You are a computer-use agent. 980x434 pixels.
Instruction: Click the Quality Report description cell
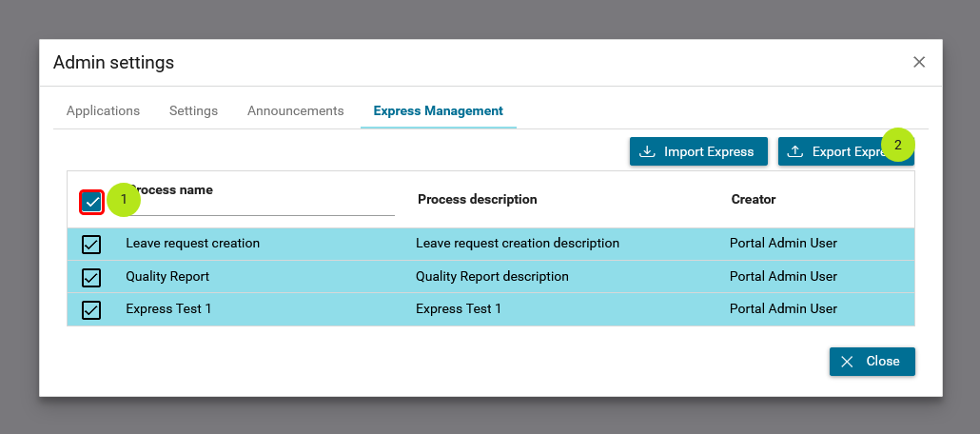click(492, 276)
